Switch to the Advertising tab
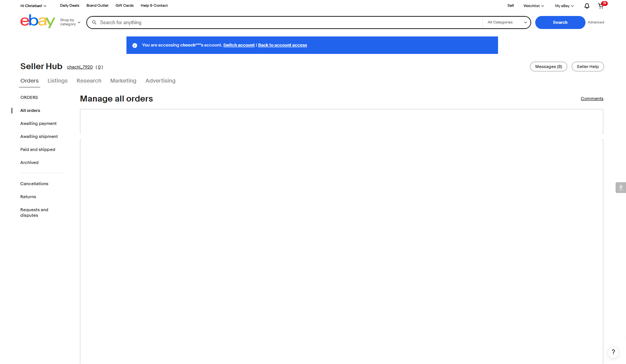The image size is (626, 364). (x=160, y=81)
